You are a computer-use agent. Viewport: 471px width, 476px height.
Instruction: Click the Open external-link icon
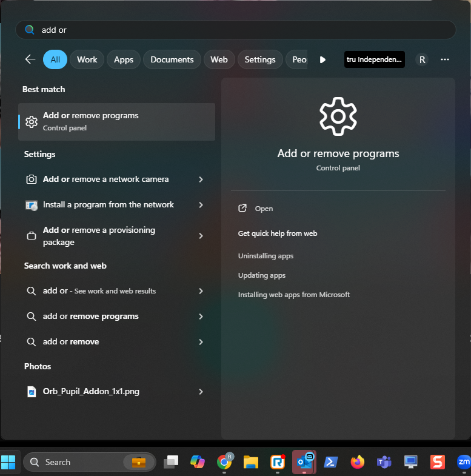(242, 208)
